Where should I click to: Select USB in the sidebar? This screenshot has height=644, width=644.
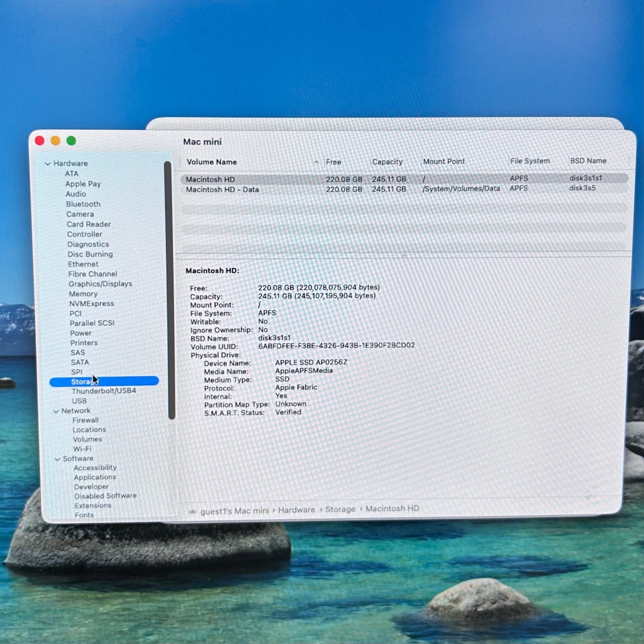coord(79,401)
